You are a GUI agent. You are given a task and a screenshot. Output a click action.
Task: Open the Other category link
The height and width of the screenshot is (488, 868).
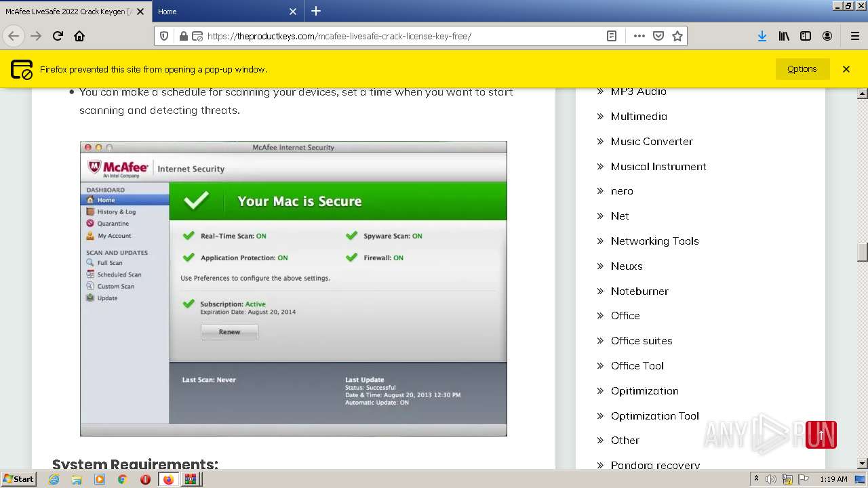coord(625,441)
